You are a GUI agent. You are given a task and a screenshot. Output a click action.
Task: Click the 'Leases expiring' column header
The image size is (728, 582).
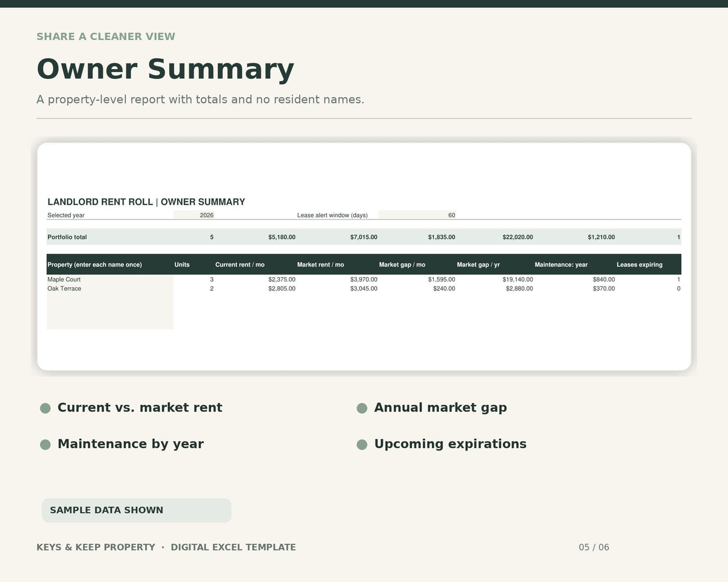coord(639,265)
